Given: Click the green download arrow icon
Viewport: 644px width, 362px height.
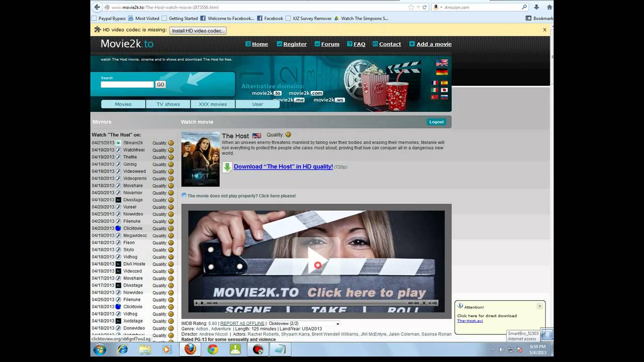Looking at the screenshot, I should [x=227, y=167].
